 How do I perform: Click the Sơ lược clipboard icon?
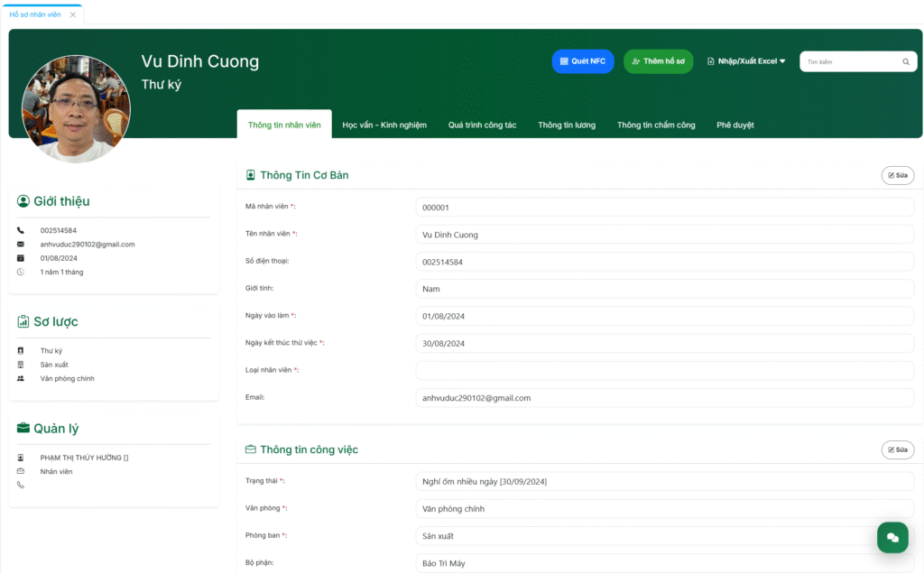click(23, 321)
